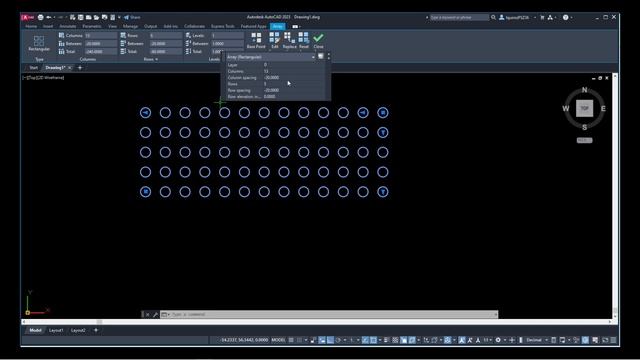Image resolution: width=640 pixels, height=360 pixels.
Task: Click the Column spacing value in quick properties
Action: [271, 78]
